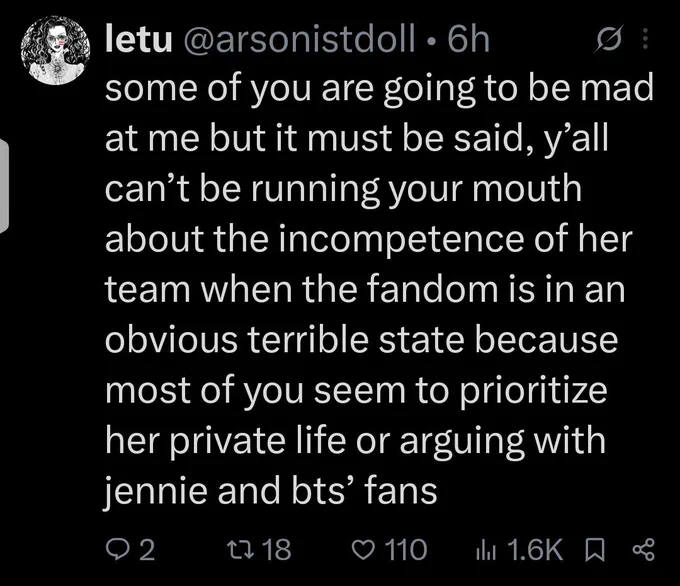Viewport: 680px width, 586px height.
Task: Open the 6h timestamp permalink
Action: click(468, 40)
